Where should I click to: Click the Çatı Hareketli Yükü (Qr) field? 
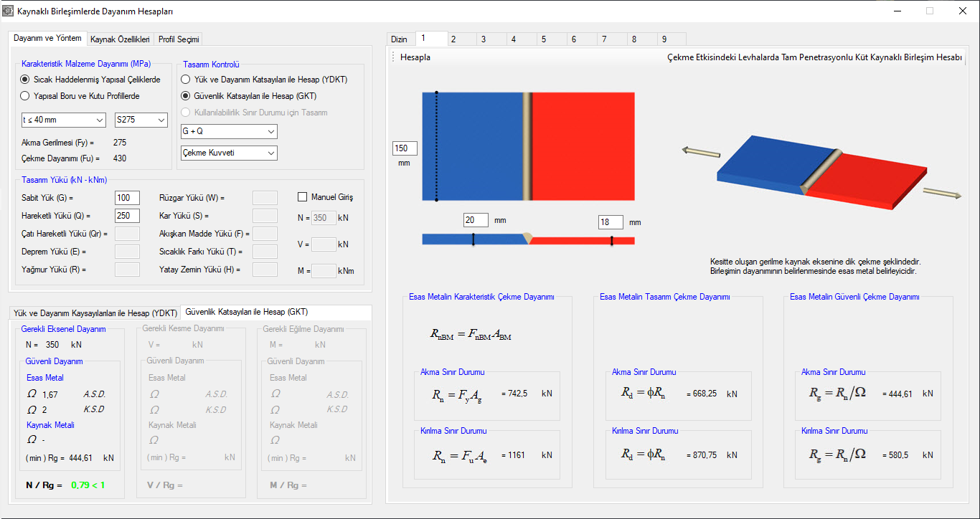pos(127,233)
